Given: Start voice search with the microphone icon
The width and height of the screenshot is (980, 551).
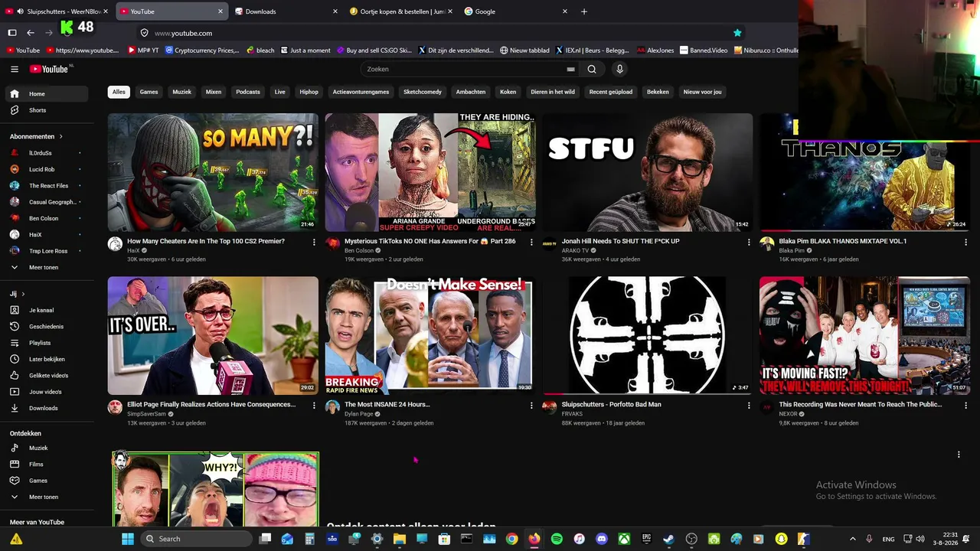Looking at the screenshot, I should tap(619, 69).
